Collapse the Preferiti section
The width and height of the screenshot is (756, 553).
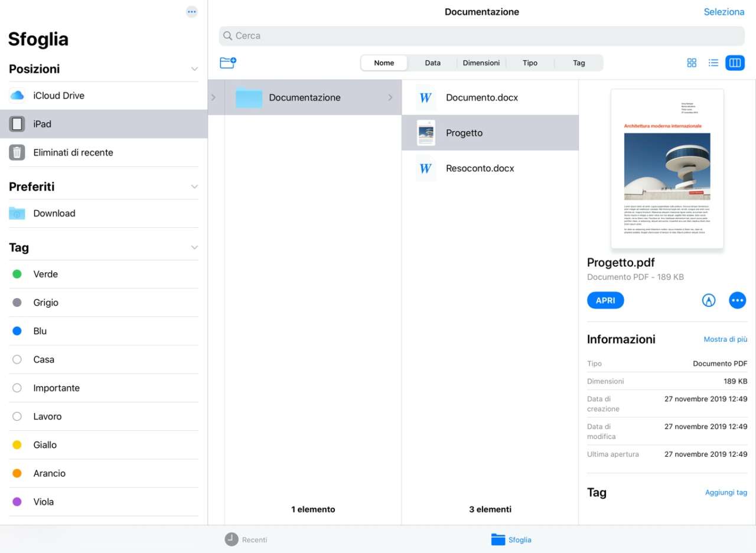tap(194, 186)
